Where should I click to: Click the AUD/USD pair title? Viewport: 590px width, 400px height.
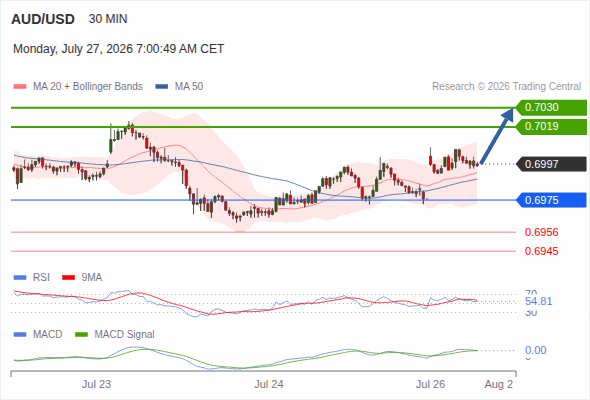pyautogui.click(x=43, y=19)
